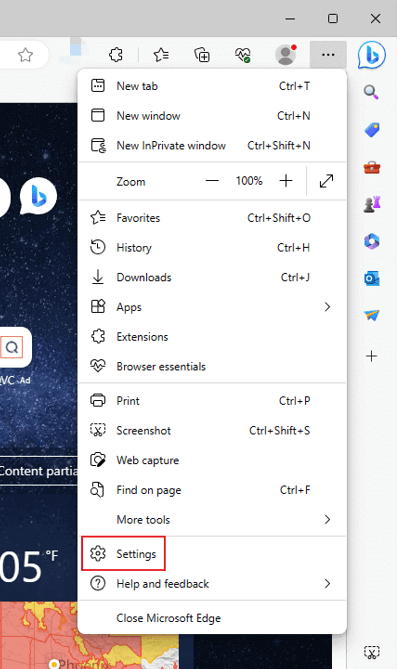The height and width of the screenshot is (669, 397).
Task: Choose Screenshot from the menu
Action: coord(212,430)
